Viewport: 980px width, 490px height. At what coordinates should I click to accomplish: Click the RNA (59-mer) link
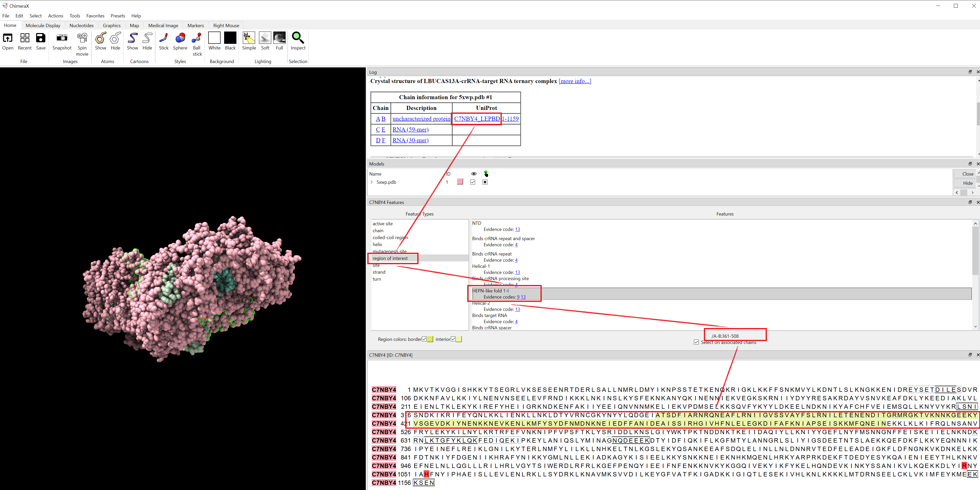pyautogui.click(x=410, y=129)
